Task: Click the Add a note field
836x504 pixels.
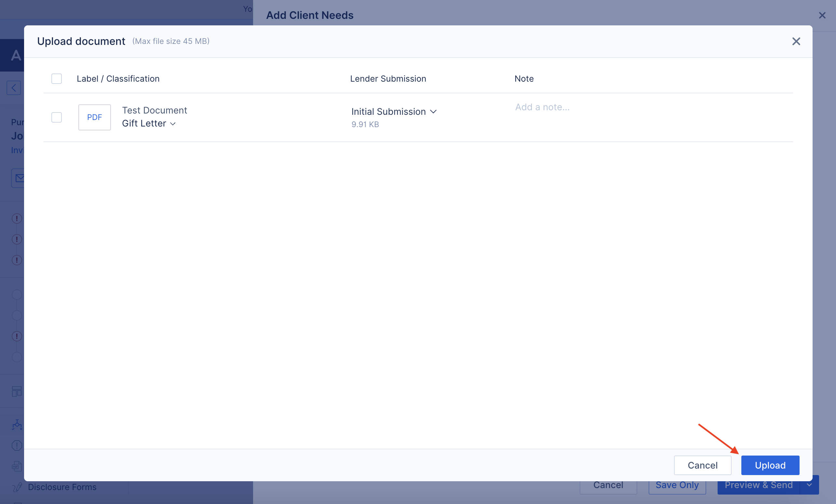Action: point(542,107)
